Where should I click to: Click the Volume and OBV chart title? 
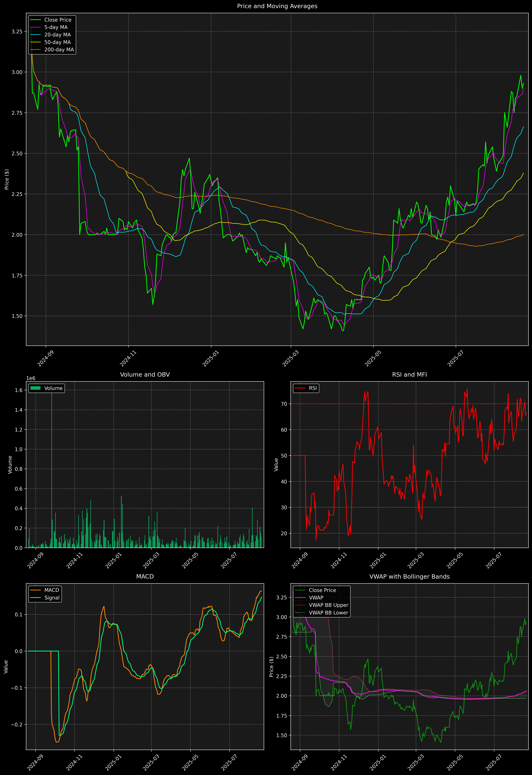coord(145,374)
